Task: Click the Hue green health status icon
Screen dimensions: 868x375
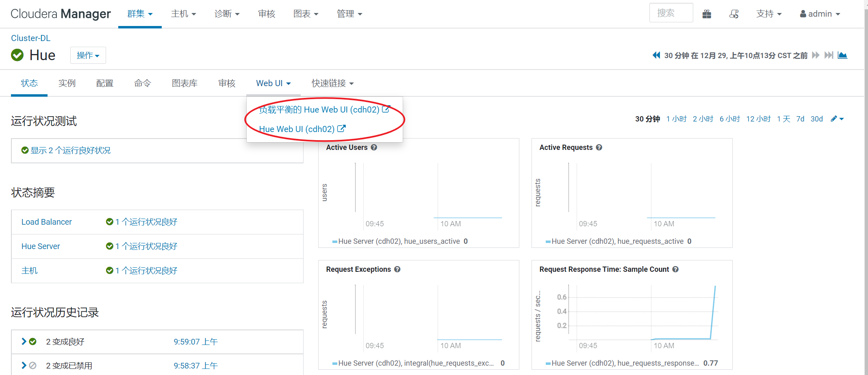Action: pyautogui.click(x=17, y=55)
